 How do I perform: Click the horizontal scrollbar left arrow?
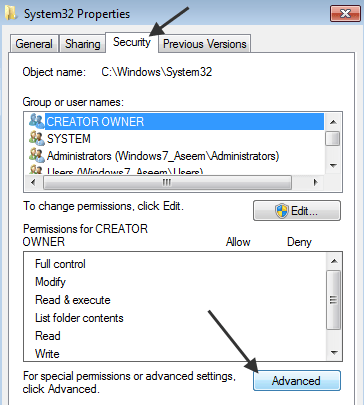coord(33,182)
